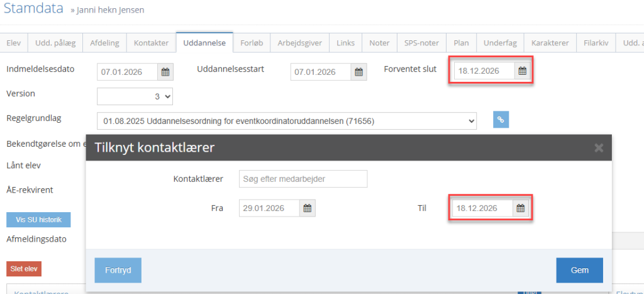Go to the Karakterer tab
Screen dimensions: 644x294
click(550, 43)
